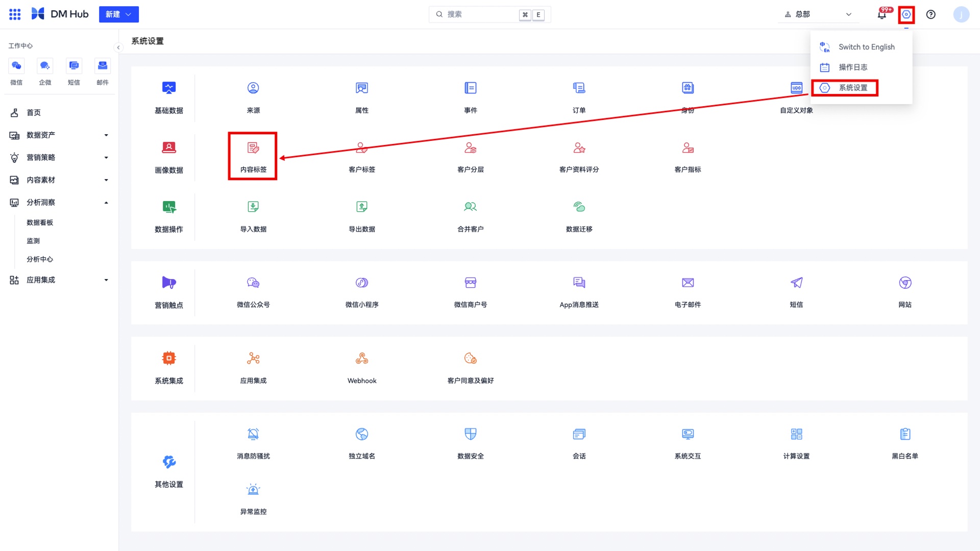Select Switch to English menu item
Viewport: 980px width, 551px height.
click(861, 47)
